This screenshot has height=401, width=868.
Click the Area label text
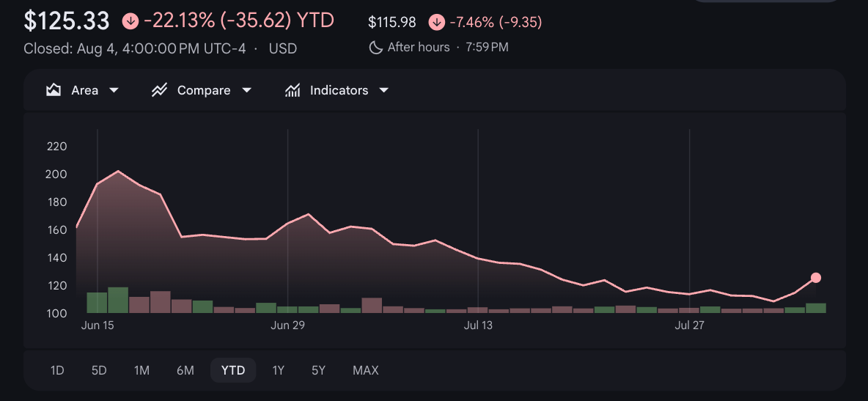click(85, 90)
